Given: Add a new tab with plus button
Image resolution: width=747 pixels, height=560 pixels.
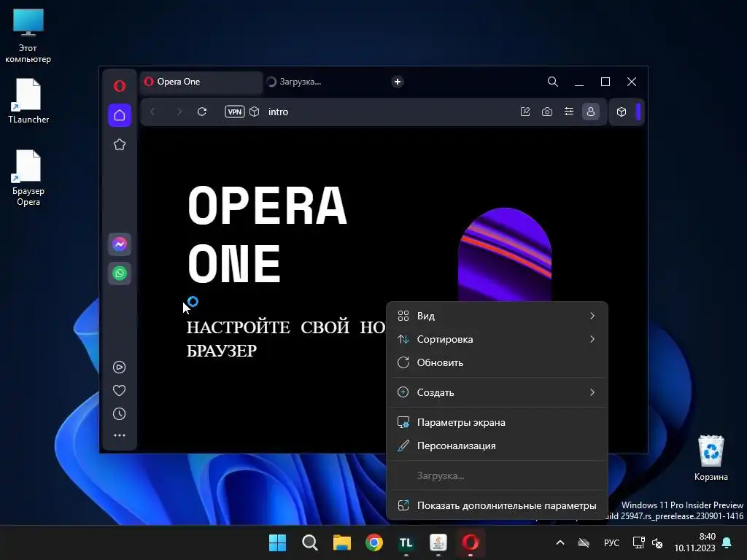Looking at the screenshot, I should pyautogui.click(x=398, y=82).
